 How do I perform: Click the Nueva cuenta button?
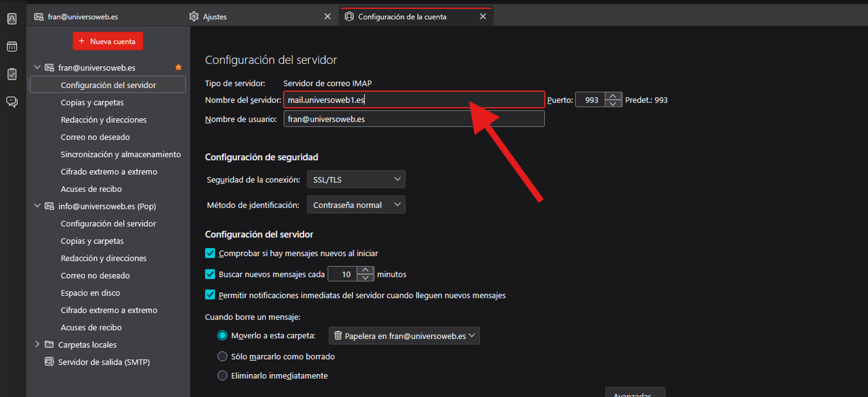click(107, 41)
